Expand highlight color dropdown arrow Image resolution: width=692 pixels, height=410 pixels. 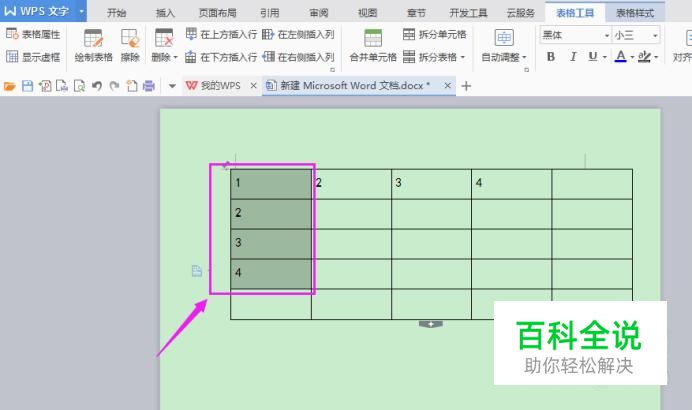[x=656, y=57]
